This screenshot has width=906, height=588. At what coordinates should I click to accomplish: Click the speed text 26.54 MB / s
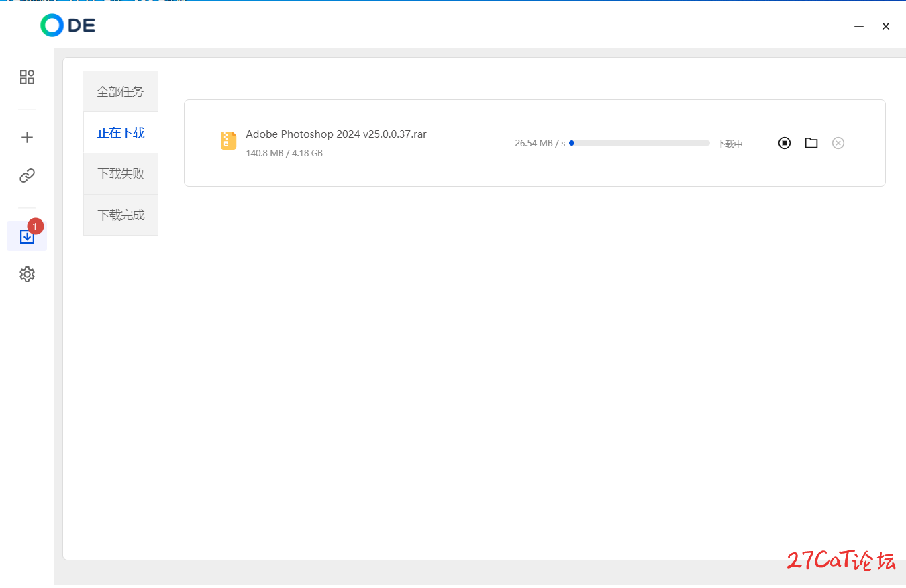[x=540, y=143]
